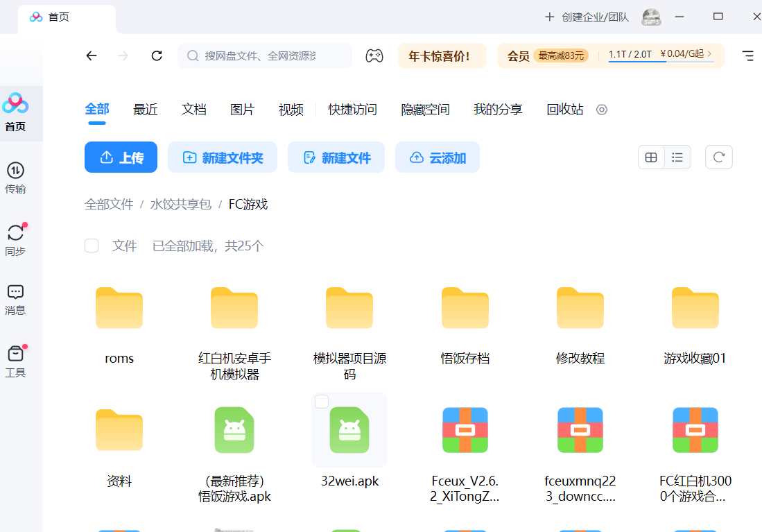The height and width of the screenshot is (532, 762).
Task: Open the 传输 transfer panel
Action: (15, 178)
